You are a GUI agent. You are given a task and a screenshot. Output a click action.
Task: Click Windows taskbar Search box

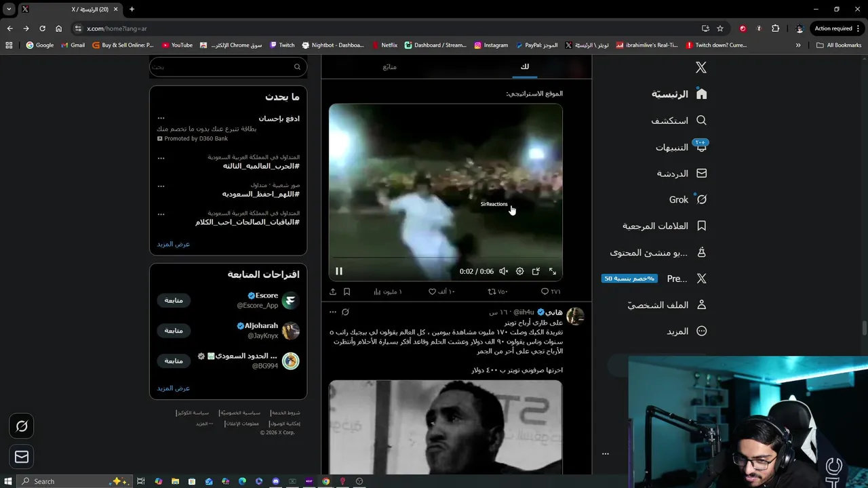[x=75, y=481]
